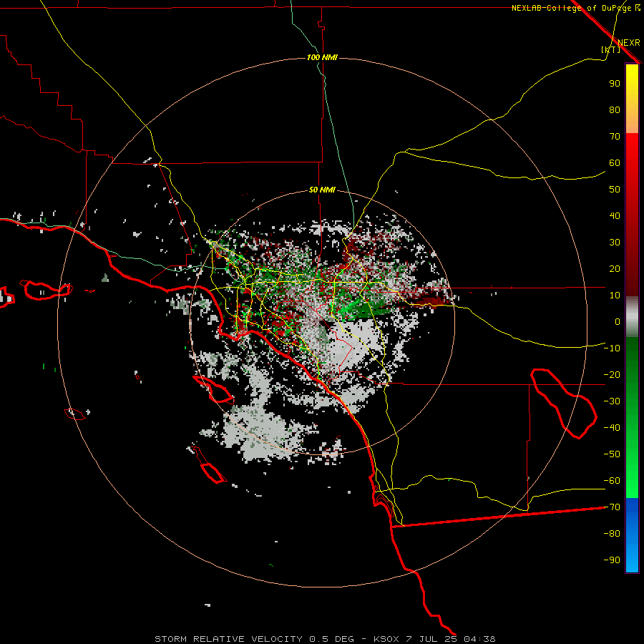Select the -60 value on velocity scale
The image size is (644, 644).
point(612,481)
